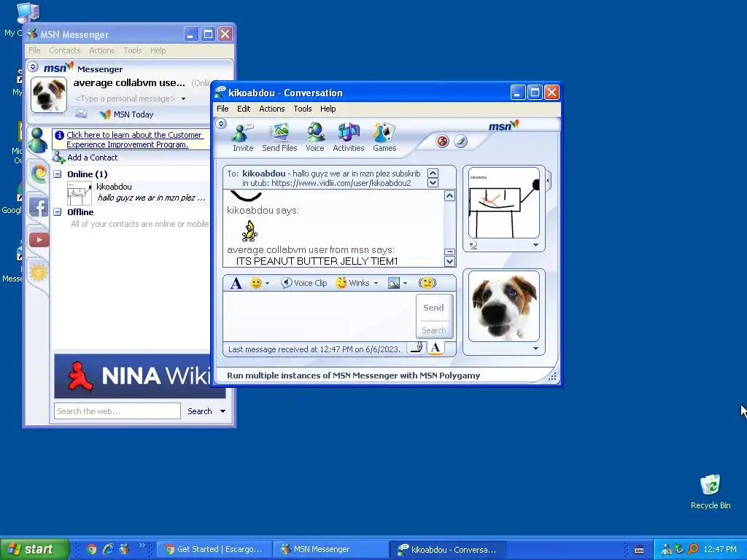The height and width of the screenshot is (560, 747).
Task: Collapse the conversation toolbar chevron
Action: coord(221,124)
